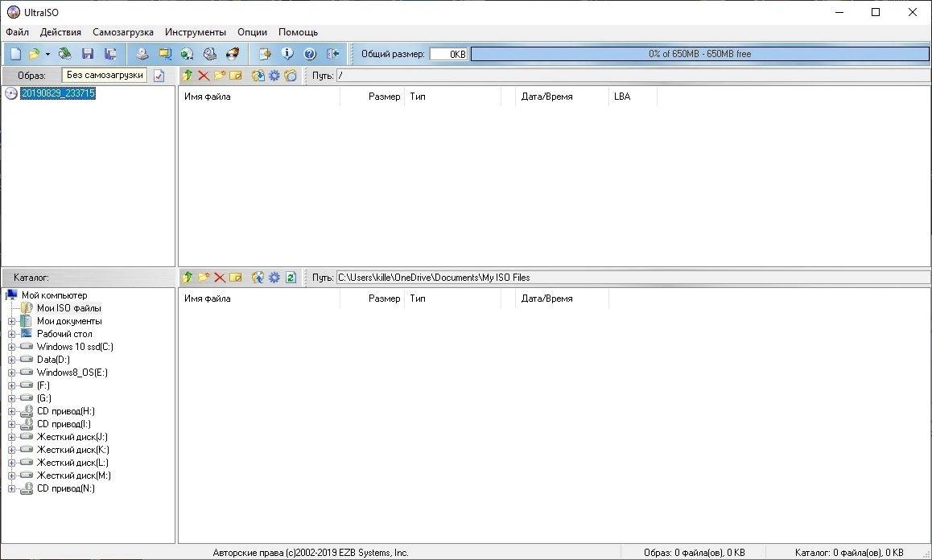Viewport: 932px width, 560px height.
Task: Click the Convert image monitor icon
Action: coord(165,54)
